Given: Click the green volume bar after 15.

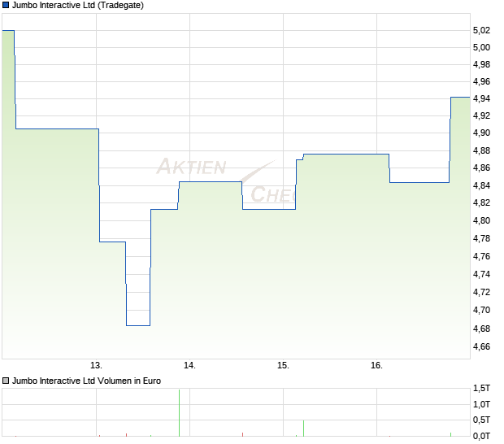Looking at the screenshot, I should click(303, 429).
